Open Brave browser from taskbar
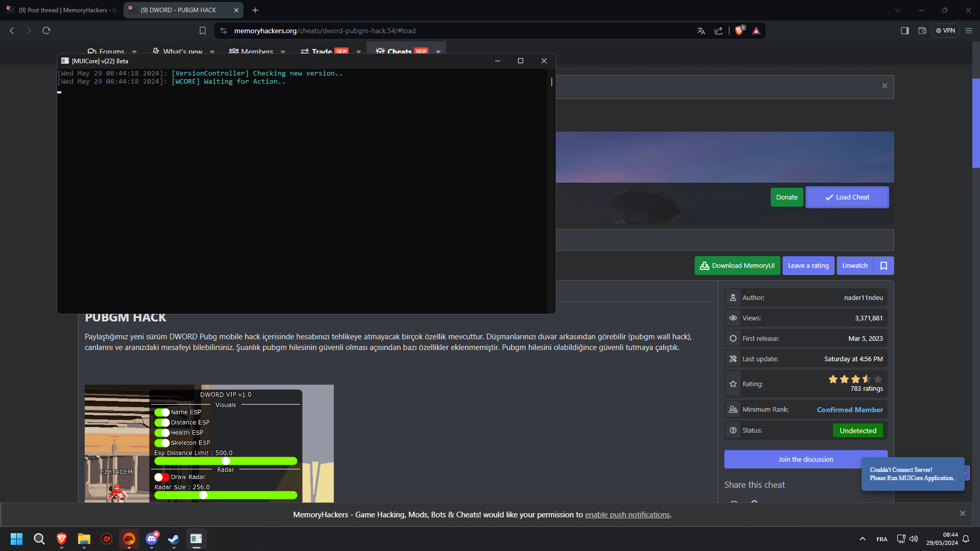This screenshot has height=551, width=980. pyautogui.click(x=62, y=539)
